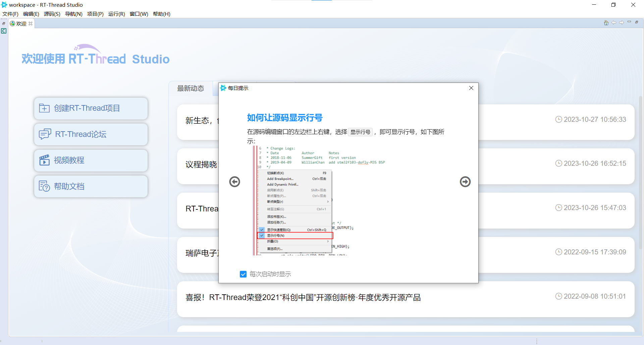Viewport: 644px width, 345px height.
Task: Click the document-question icon for help docs
Action: (44, 186)
